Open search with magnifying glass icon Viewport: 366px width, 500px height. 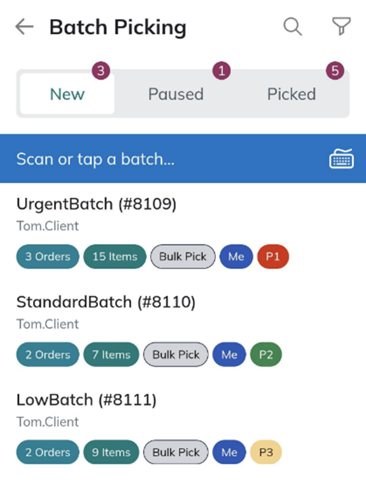point(293,27)
